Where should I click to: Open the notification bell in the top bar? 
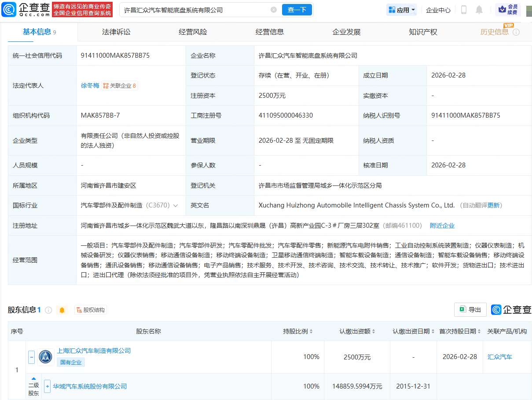tap(479, 10)
